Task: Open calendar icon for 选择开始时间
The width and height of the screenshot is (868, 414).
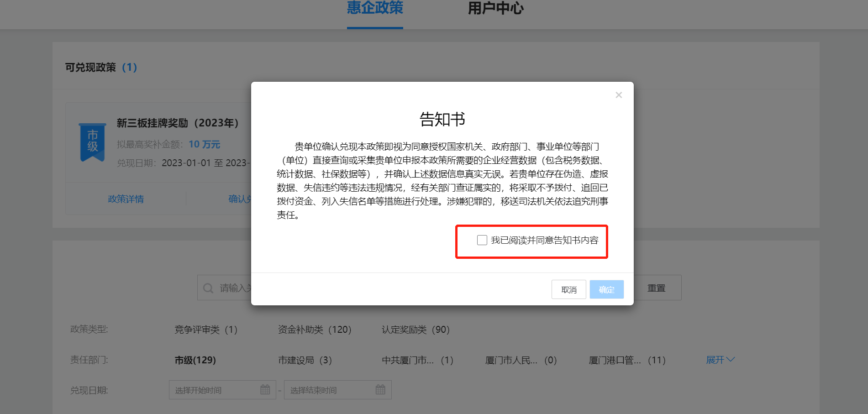Action: pos(265,390)
